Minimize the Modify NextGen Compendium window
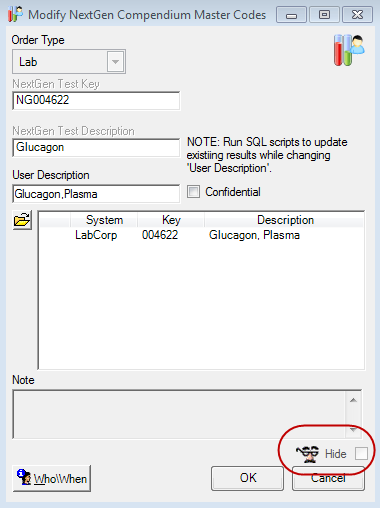 291,15
